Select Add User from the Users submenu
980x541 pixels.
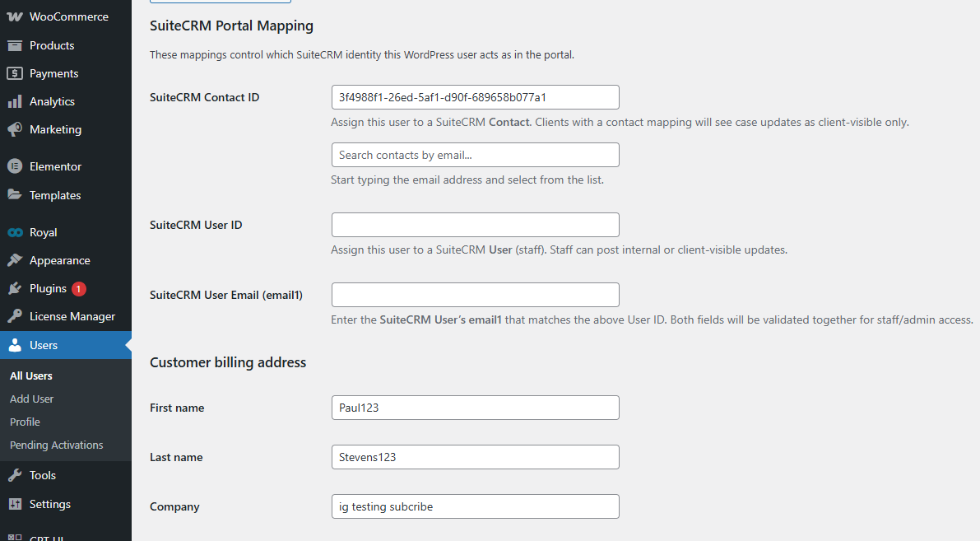point(31,399)
